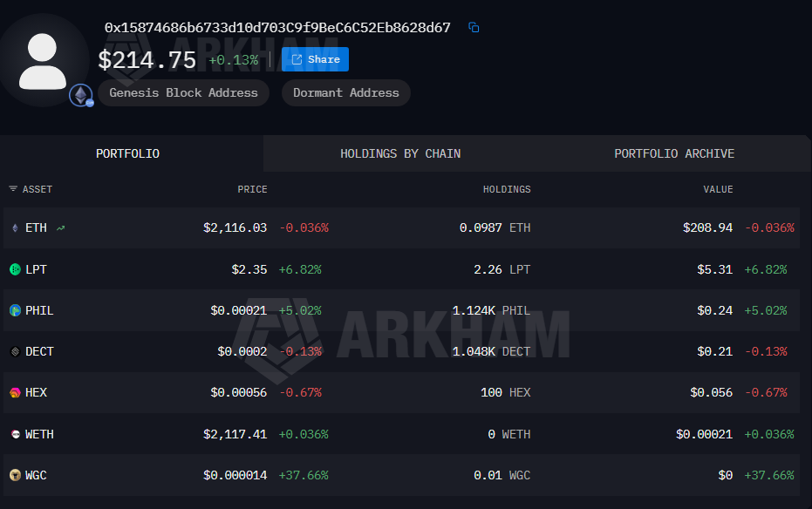Screen dimensions: 812x509
Task: Click the +0.13% portfolio change
Action: coord(234,60)
